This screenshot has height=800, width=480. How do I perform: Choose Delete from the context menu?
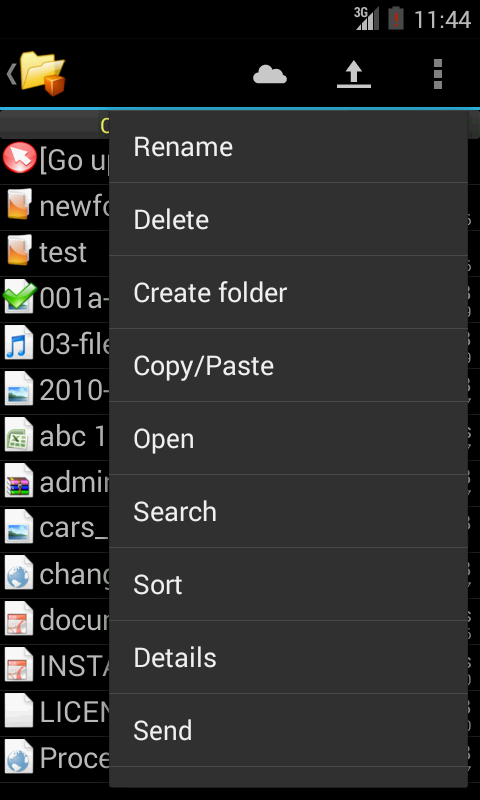pos(288,219)
